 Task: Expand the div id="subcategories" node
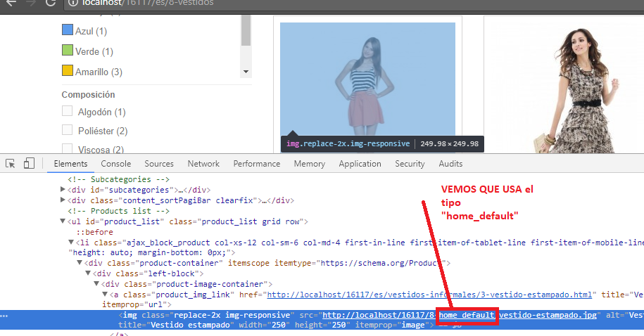[x=63, y=190]
